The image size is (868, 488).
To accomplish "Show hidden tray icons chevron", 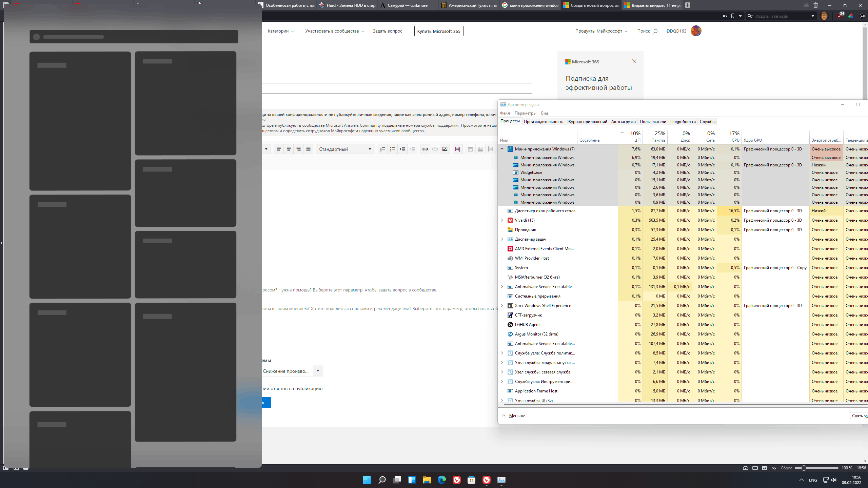I will [802, 480].
